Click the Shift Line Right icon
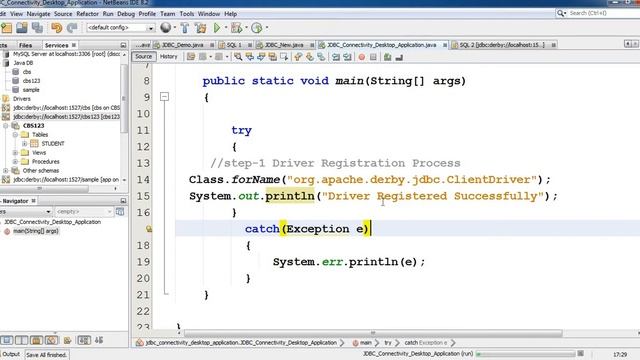The height and width of the screenshot is (360, 640). coord(347,57)
